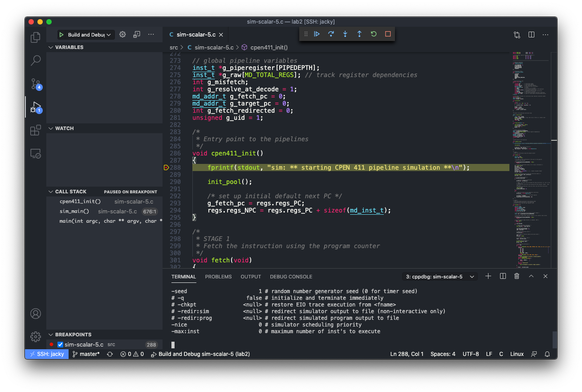This screenshot has height=392, width=582.
Task: Open the feedback icon in status bar
Action: (534, 354)
